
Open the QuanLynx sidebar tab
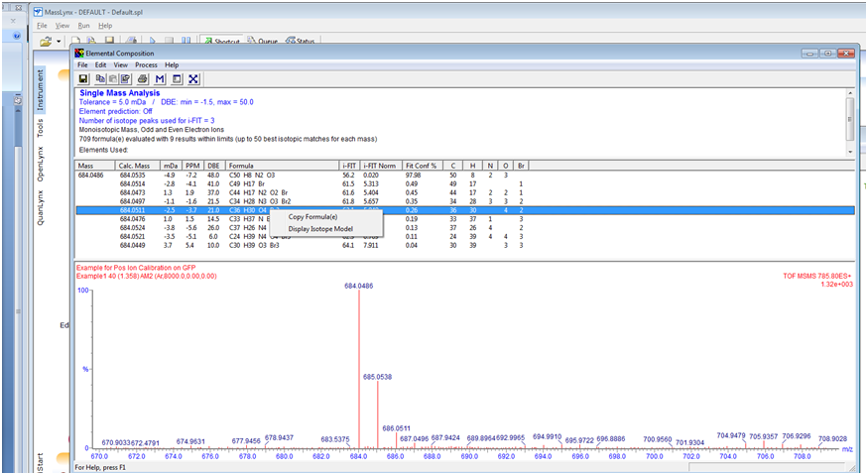(40, 205)
